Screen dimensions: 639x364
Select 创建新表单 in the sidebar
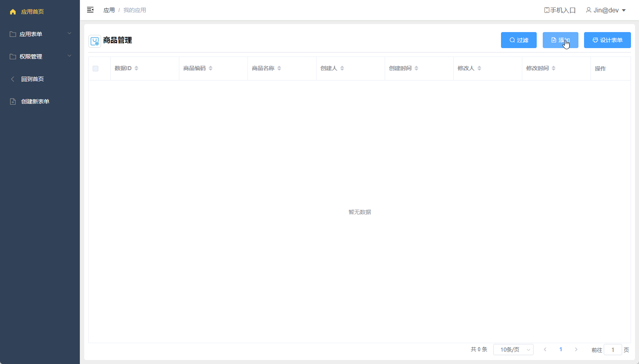40,101
